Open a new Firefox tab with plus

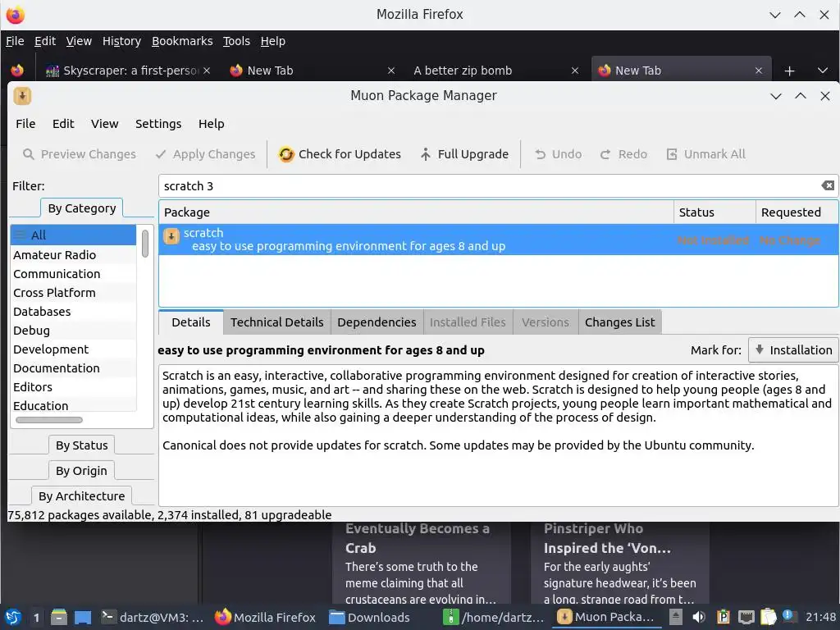(x=789, y=71)
